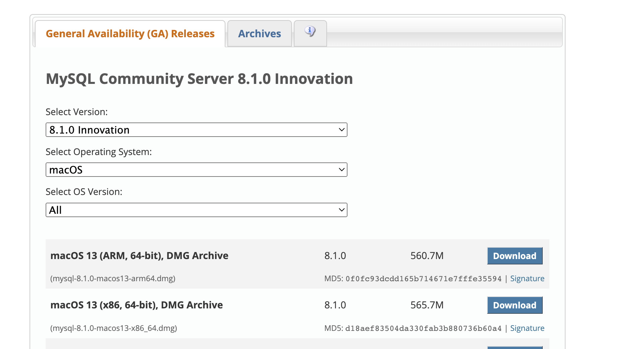Click filename (mysql-8.1.0-macos13-x86_64.dmg)
This screenshot has height=349, width=644.
(x=114, y=328)
